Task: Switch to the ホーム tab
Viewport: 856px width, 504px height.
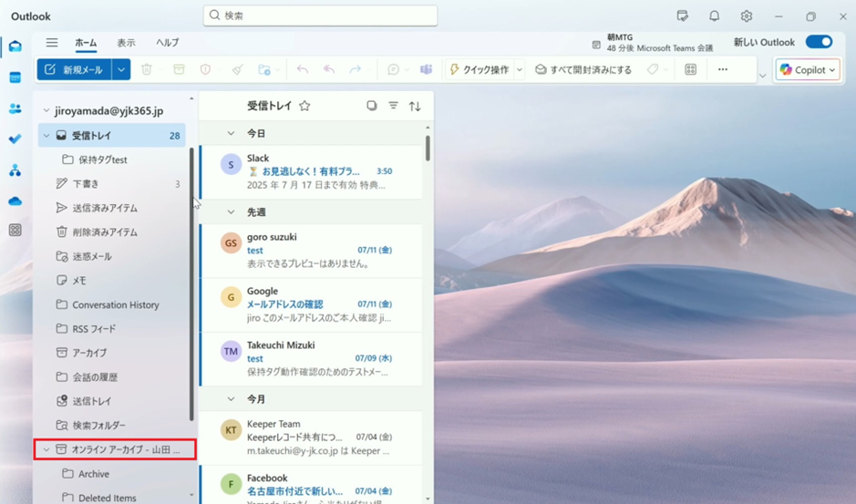Action: pos(86,43)
